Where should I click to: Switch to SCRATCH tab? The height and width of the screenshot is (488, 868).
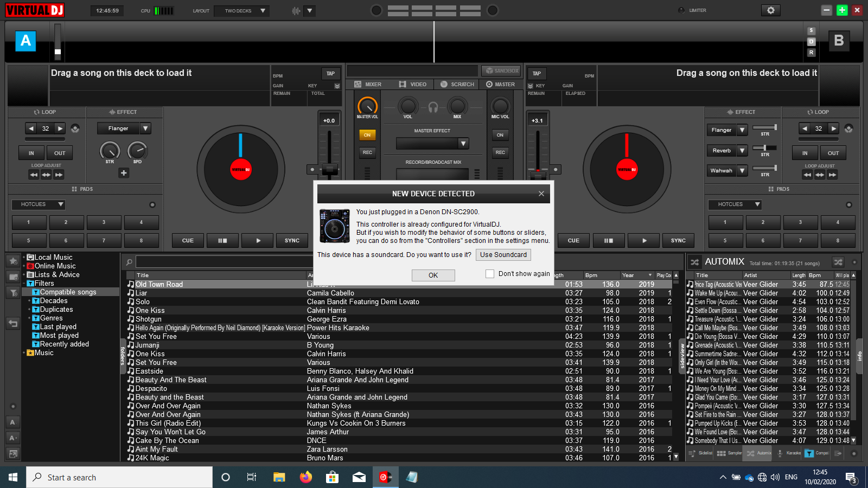coord(457,85)
